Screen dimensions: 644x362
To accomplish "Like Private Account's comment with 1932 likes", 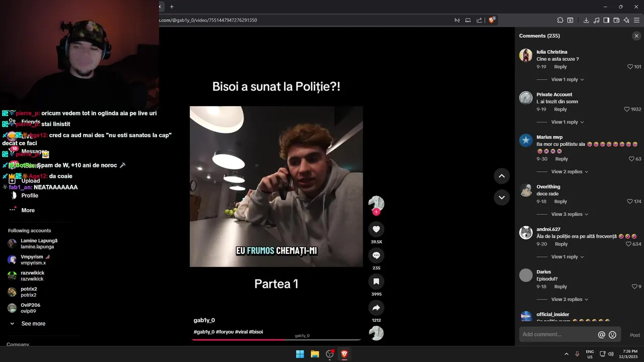I will coord(627,109).
